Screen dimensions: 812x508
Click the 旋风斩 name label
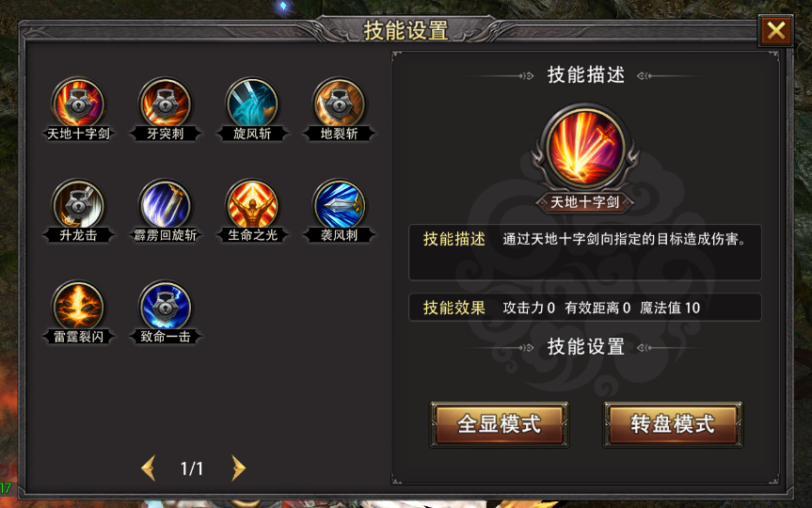coord(252,134)
